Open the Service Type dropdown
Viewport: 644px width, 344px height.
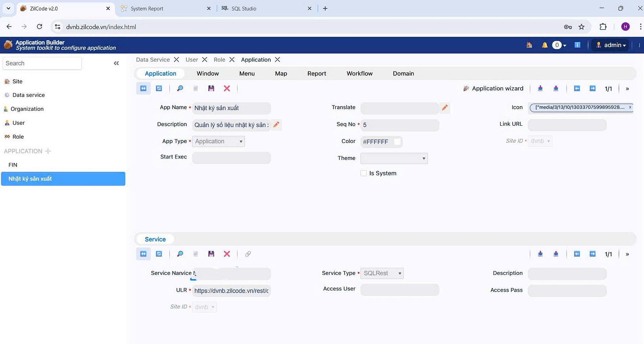pos(382,273)
